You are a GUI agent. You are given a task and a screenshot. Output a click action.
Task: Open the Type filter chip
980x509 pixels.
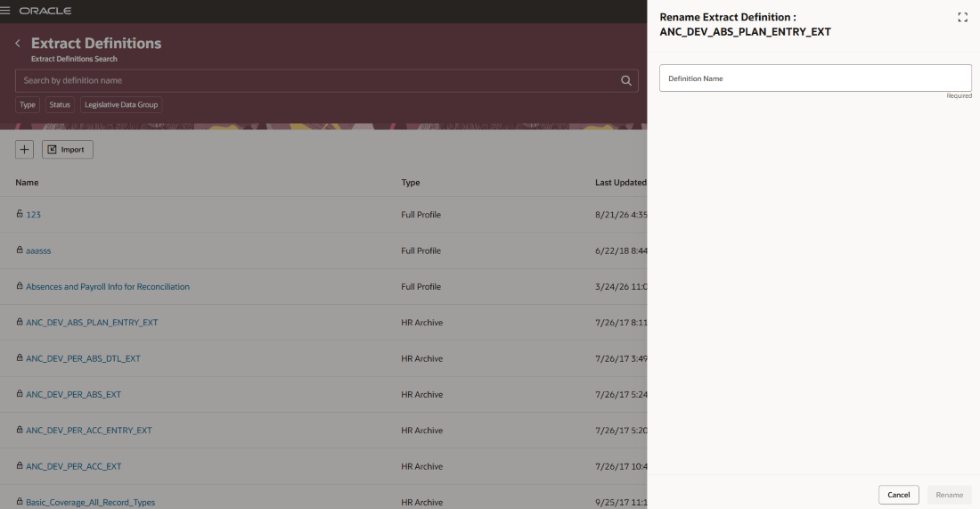point(28,105)
